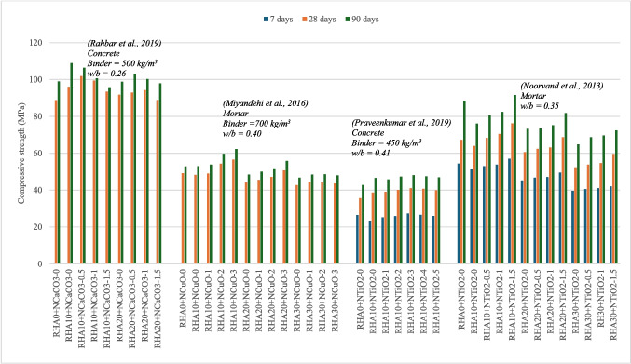This screenshot has height=364, width=631.
Task: Select the '(Rahbar et al., 2019)' citation text
Action: [x=124, y=44]
